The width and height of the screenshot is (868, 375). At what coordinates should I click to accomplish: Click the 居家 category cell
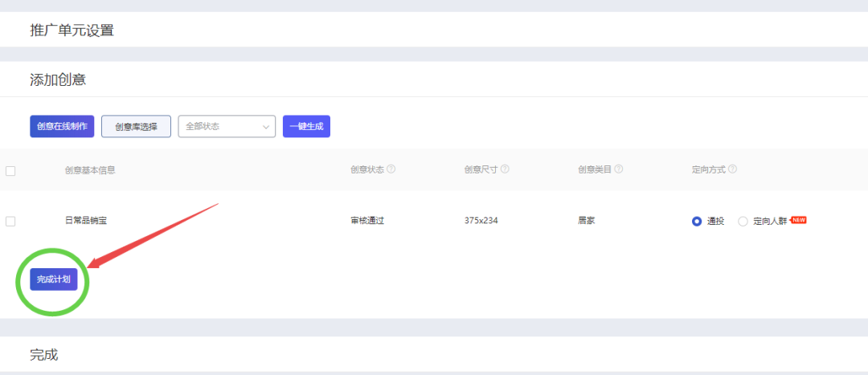[586, 221]
